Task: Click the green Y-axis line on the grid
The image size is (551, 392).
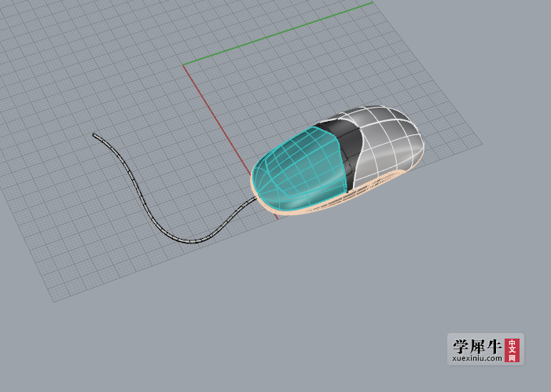Action: [277, 34]
